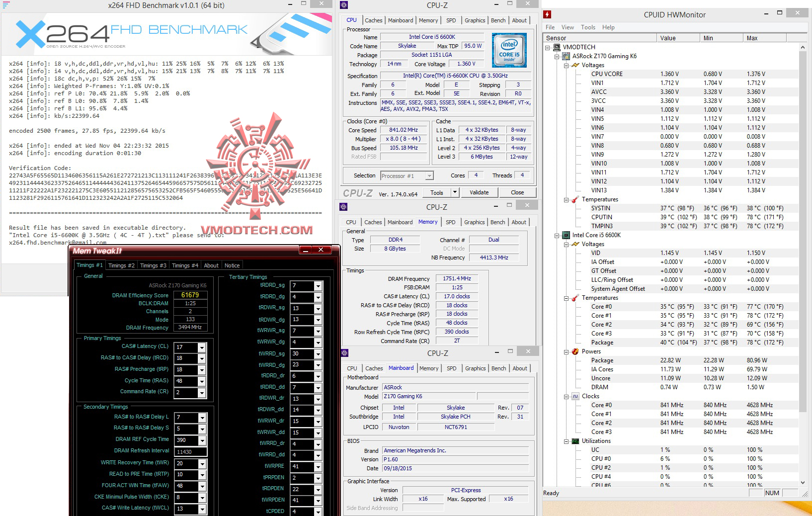Switch to Timings #2 tab in Mem TweakIt
The width and height of the screenshot is (812, 516).
[121, 265]
